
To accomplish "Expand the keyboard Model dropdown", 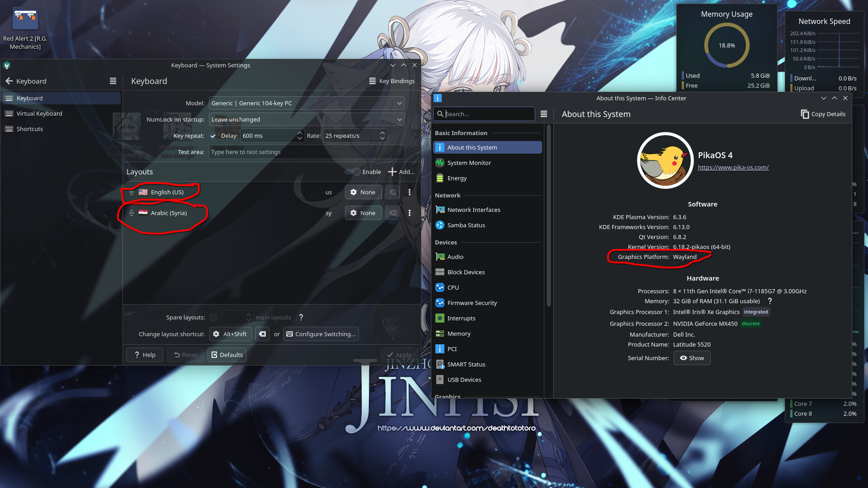I will [307, 103].
